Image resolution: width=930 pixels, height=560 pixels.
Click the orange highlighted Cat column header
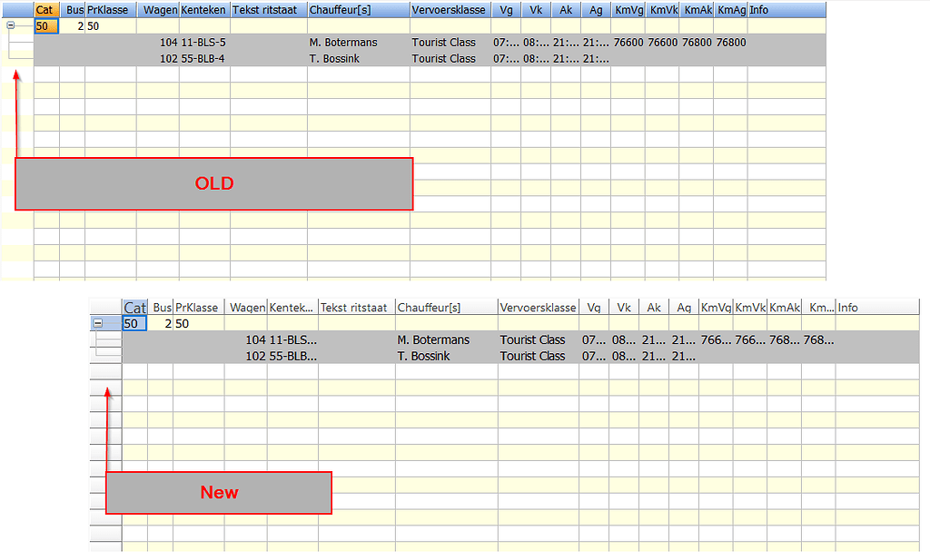[x=46, y=10]
